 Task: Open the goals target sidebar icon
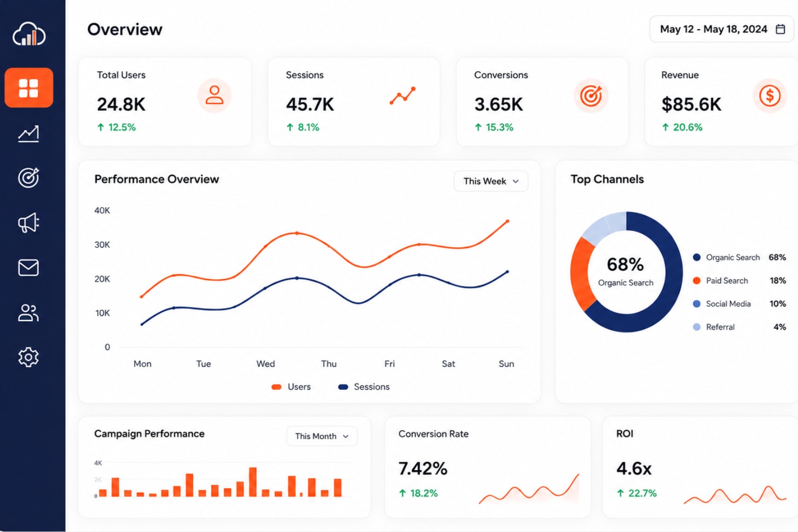(29, 178)
